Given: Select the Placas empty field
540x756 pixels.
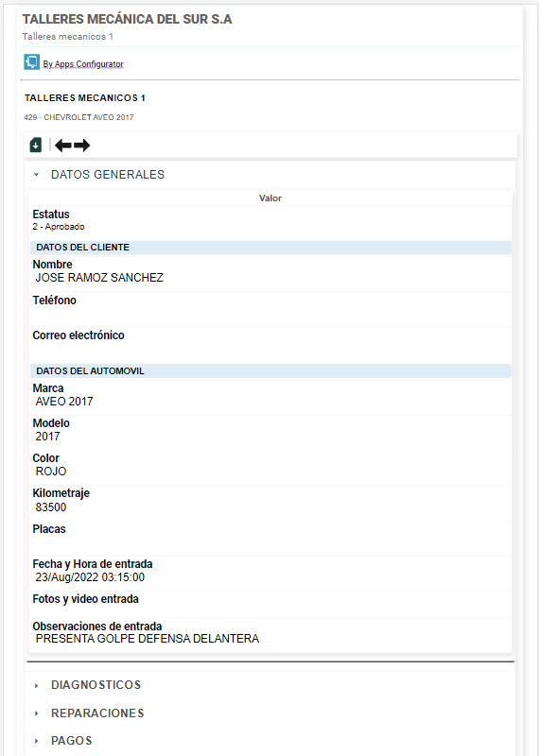Looking at the screenshot, I should tap(270, 538).
